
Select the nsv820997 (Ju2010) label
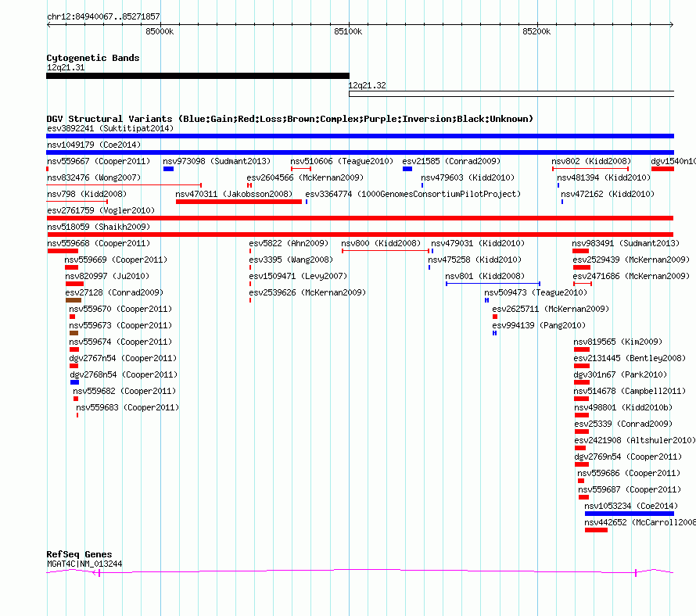107,276
